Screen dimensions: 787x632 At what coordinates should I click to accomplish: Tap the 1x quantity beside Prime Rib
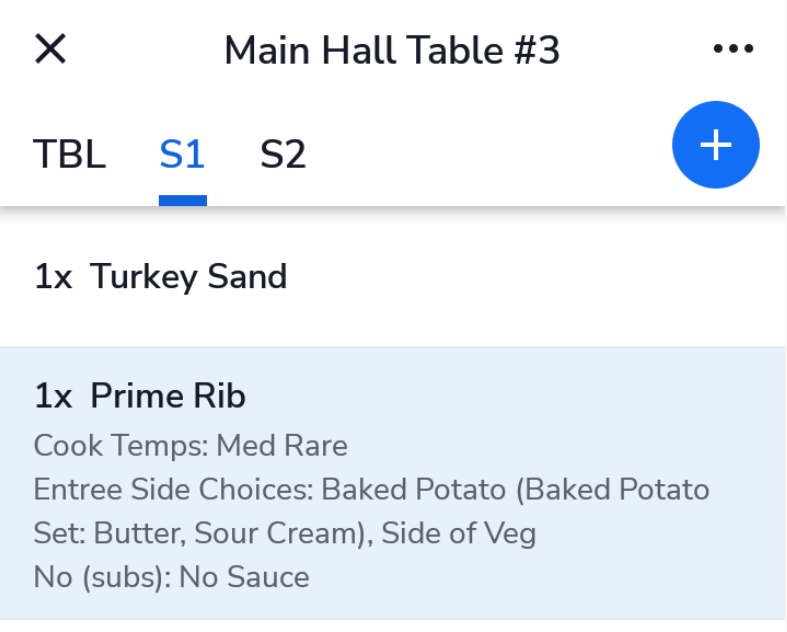click(x=53, y=397)
